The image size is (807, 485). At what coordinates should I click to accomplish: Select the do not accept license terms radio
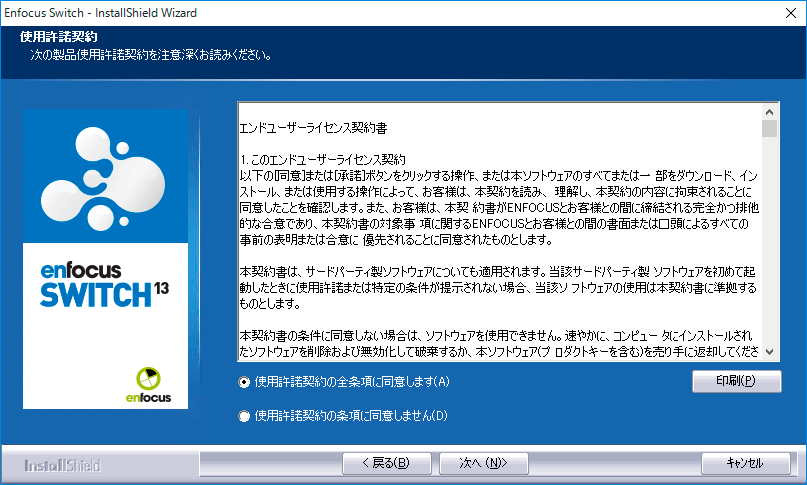[x=244, y=416]
